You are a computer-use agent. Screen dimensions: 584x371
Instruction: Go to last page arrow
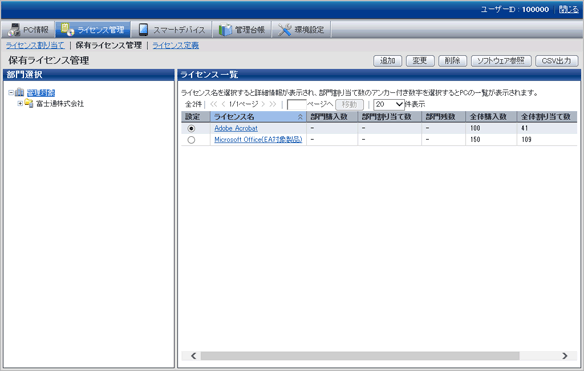[273, 104]
